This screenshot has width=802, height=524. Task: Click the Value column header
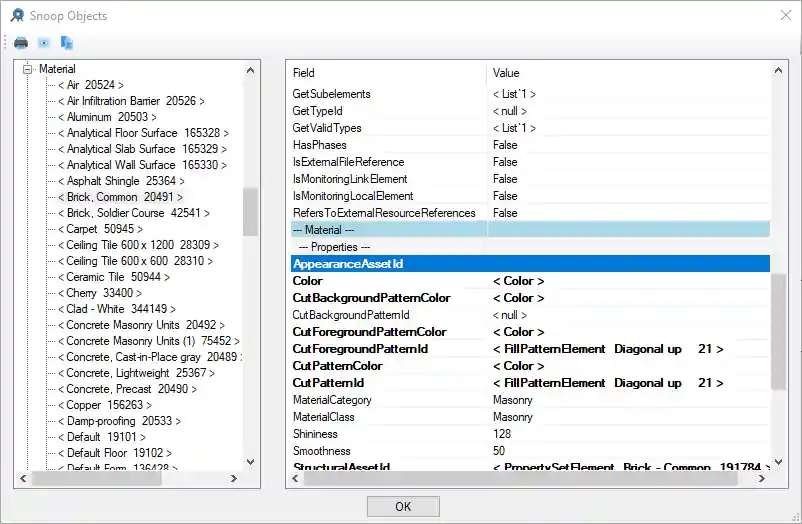click(x=506, y=73)
